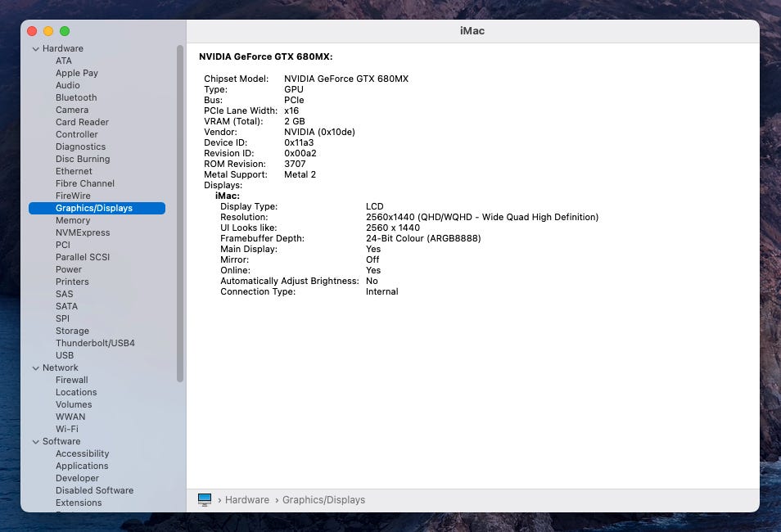Collapse the Network section

point(36,367)
